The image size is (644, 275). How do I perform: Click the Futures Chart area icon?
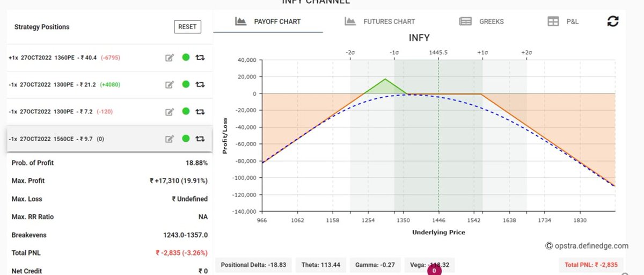[x=350, y=21]
